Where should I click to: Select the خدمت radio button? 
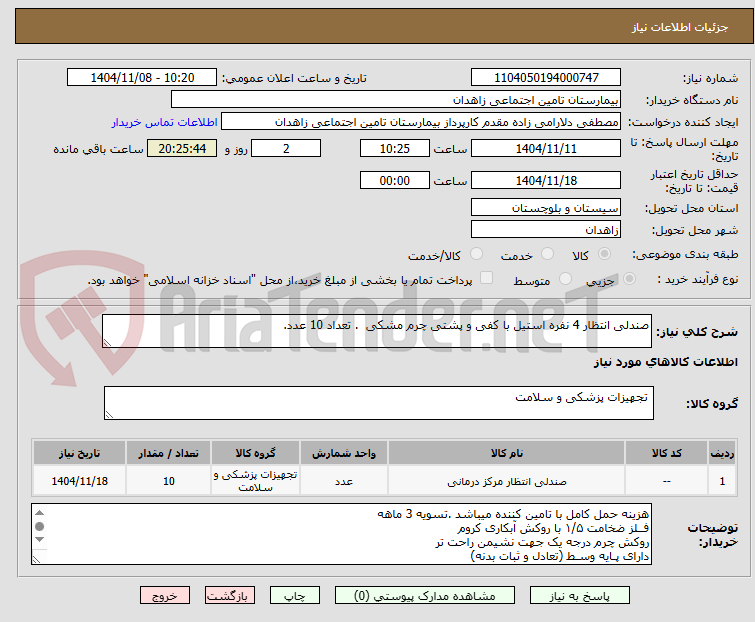[547, 254]
